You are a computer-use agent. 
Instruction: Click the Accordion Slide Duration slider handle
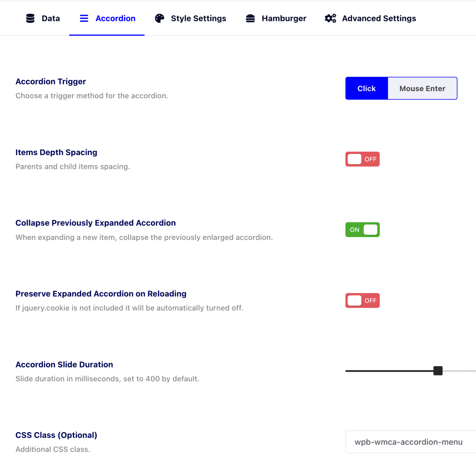(438, 371)
